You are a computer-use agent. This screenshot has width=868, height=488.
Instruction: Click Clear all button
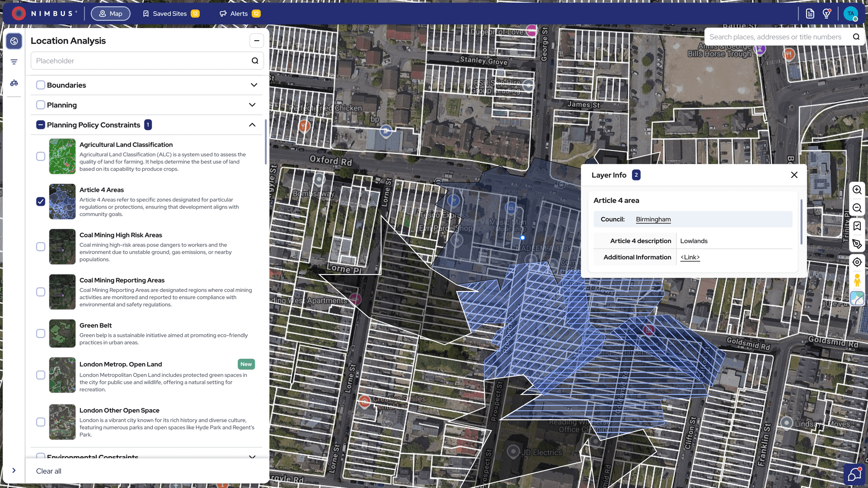[49, 471]
